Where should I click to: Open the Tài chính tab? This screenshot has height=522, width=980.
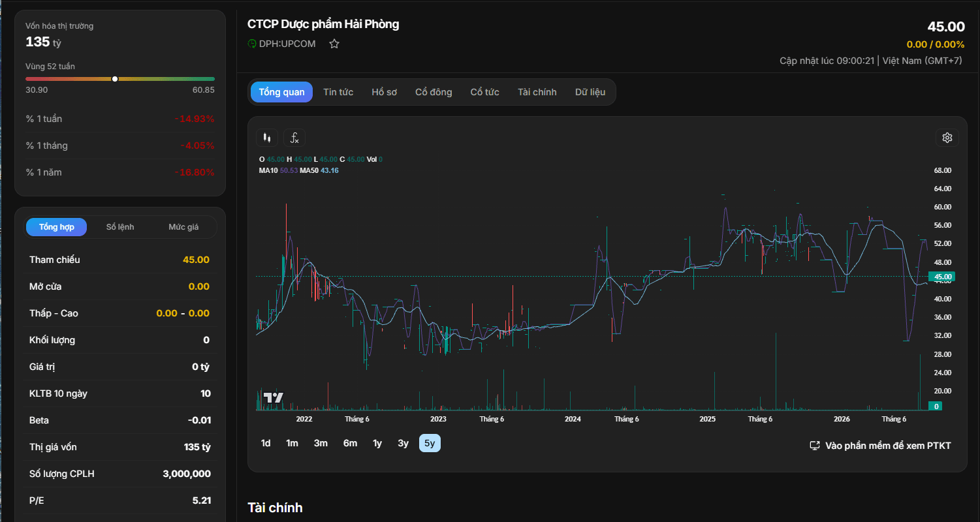coord(537,92)
